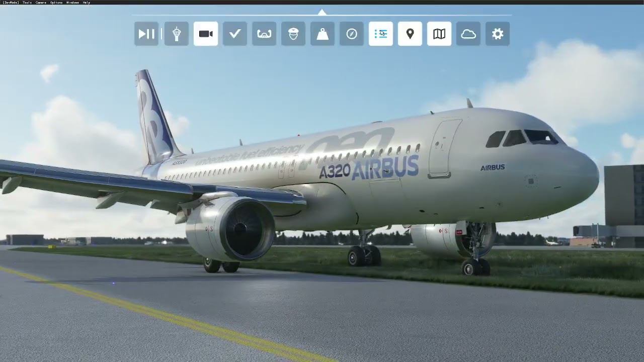The image size is (644, 362).
Task: Open the Travel To location pin
Action: pos(410,34)
